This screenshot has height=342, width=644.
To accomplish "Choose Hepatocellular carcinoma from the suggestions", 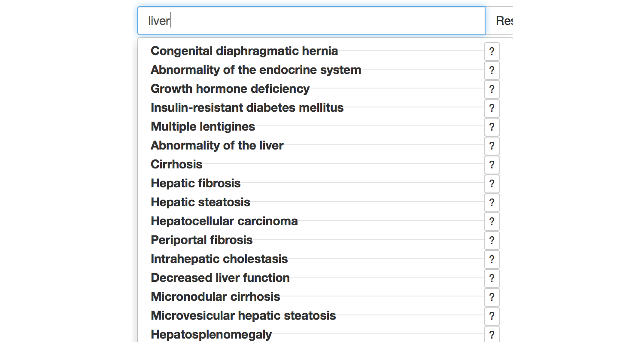I will pos(224,221).
